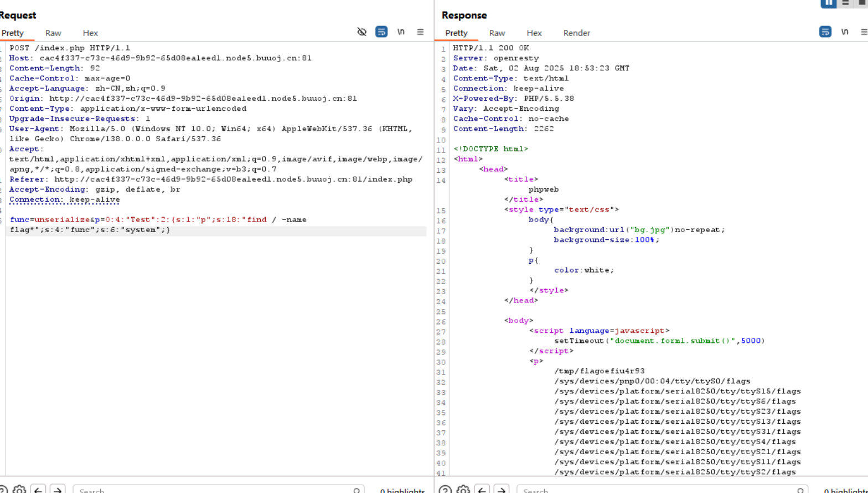Click 'color:white;' CSS line in Response

click(584, 270)
